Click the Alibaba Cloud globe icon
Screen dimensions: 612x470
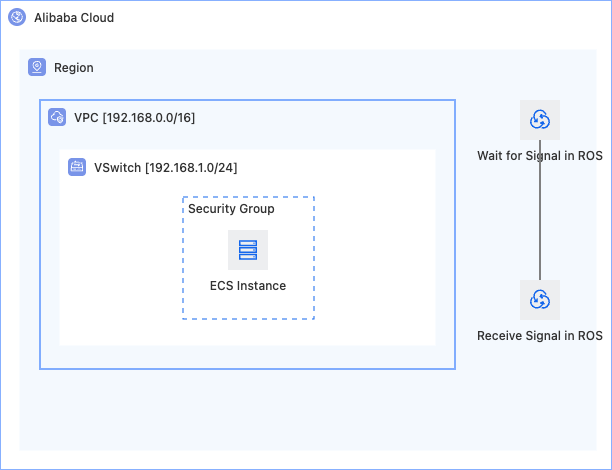[x=17, y=18]
